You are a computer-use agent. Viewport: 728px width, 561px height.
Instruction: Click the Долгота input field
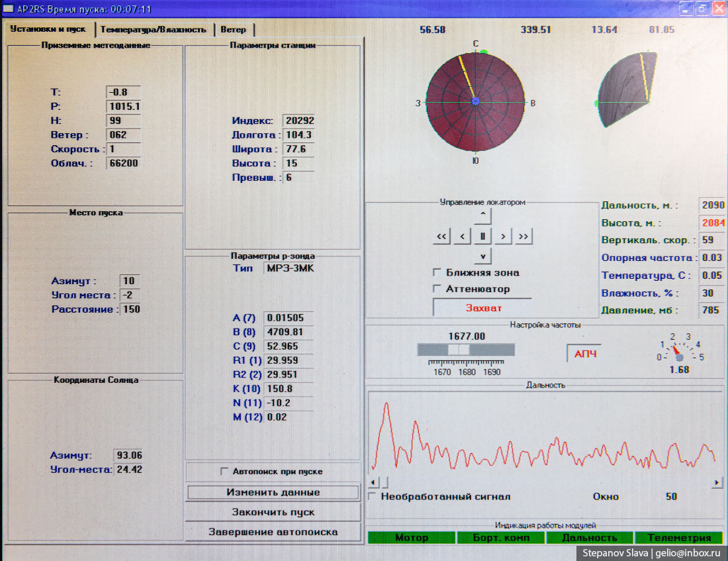298,135
